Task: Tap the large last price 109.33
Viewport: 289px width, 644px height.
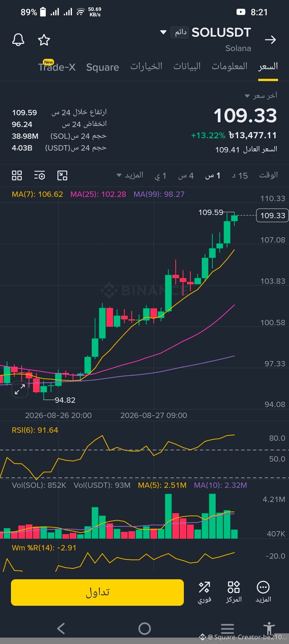Action: (245, 116)
